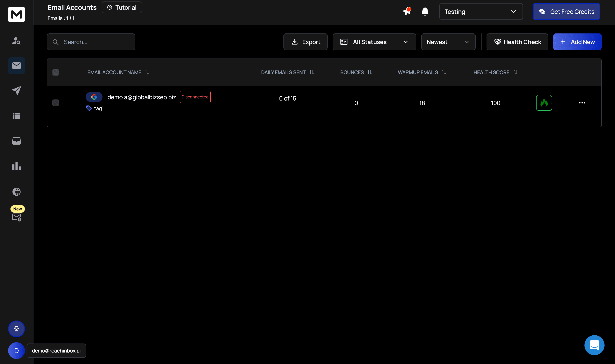Run the Health Check button
The height and width of the screenshot is (364, 615).
point(517,42)
